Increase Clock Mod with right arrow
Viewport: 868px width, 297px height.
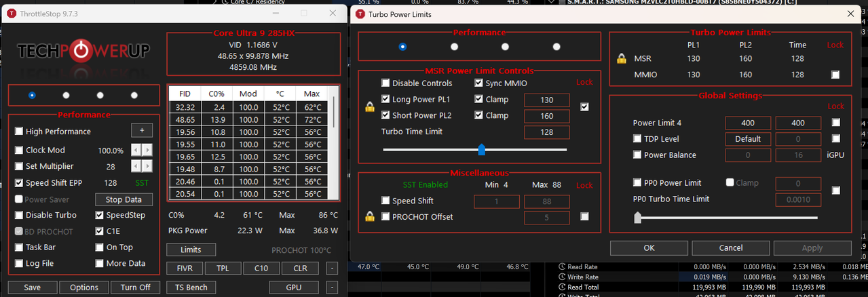click(147, 150)
